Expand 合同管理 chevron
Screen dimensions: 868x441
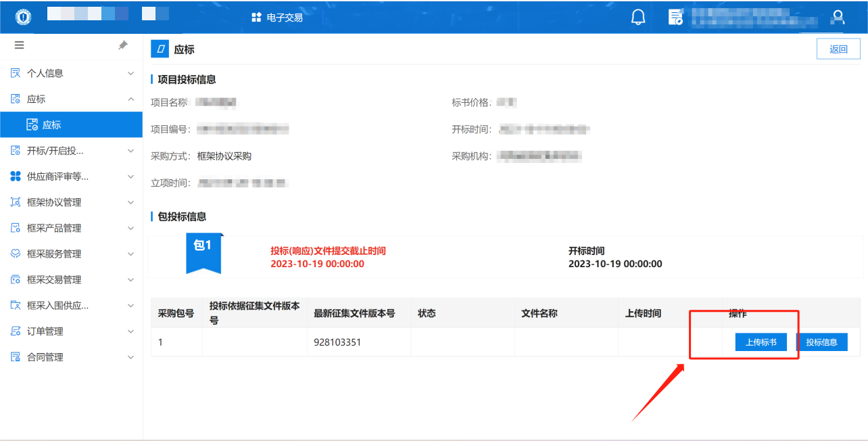pos(131,357)
